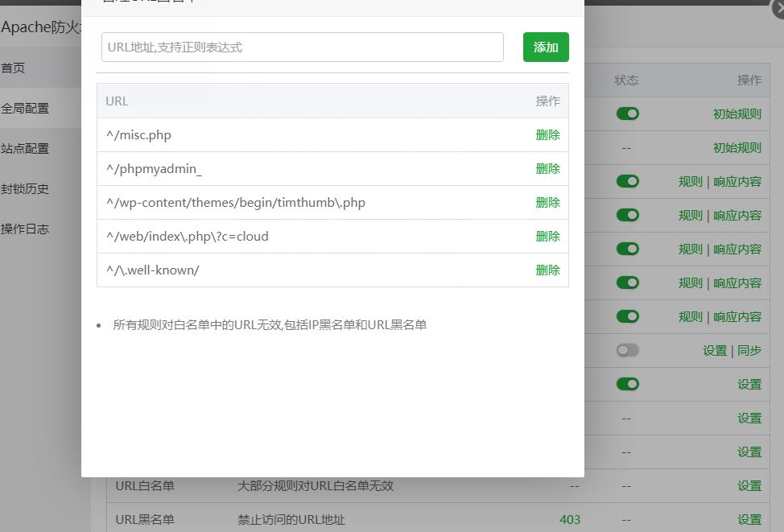Click the 操作 column header in dialog
The width and height of the screenshot is (784, 532).
(x=547, y=101)
